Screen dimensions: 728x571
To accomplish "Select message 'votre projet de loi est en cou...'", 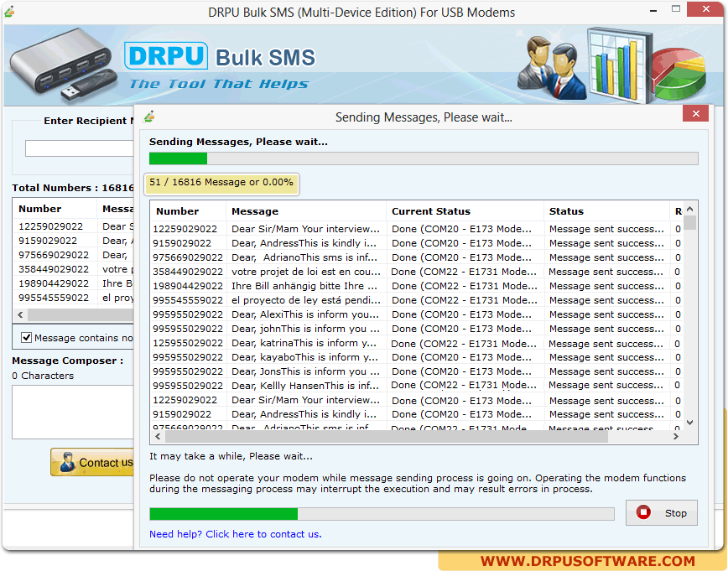I will 306,272.
